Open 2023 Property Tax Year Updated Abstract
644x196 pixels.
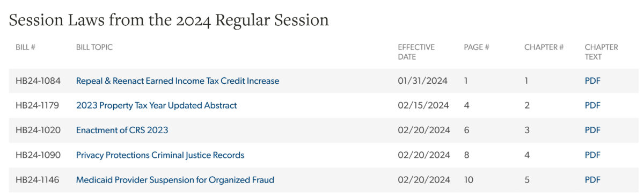coord(156,106)
